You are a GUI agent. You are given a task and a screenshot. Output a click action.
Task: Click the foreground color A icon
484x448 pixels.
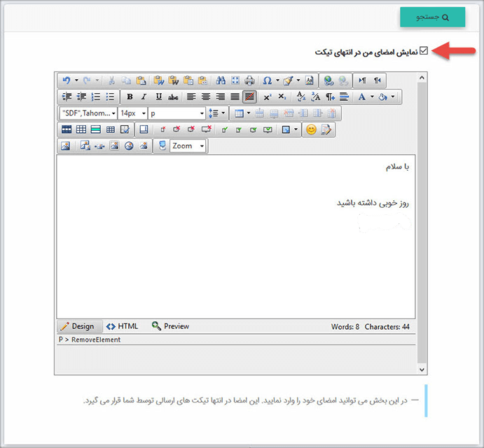click(x=361, y=97)
